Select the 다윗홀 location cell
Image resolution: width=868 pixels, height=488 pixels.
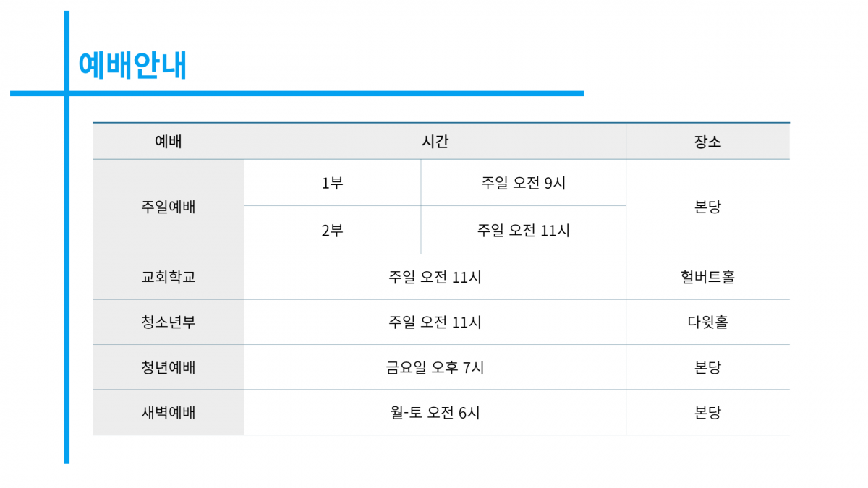(x=708, y=322)
